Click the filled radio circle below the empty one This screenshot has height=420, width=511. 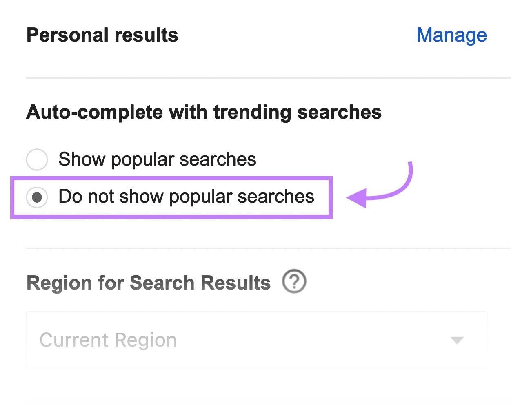37,197
